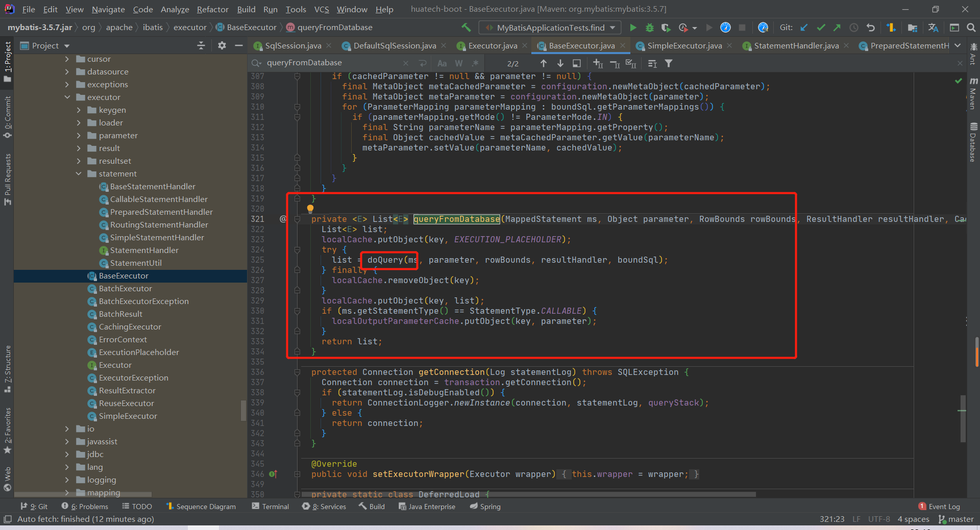
Task: Toggle Words option in search bar
Action: pos(459,63)
